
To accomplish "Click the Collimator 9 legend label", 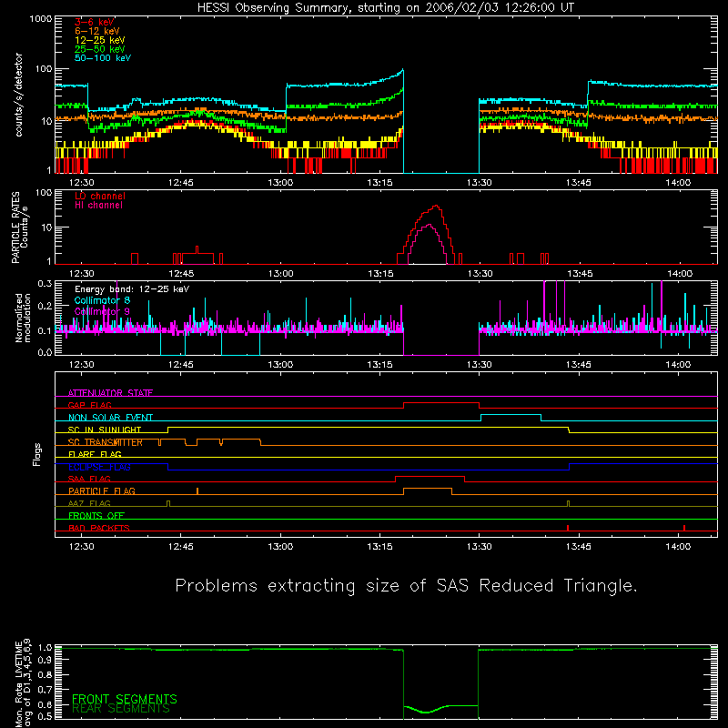I will click(x=102, y=311).
